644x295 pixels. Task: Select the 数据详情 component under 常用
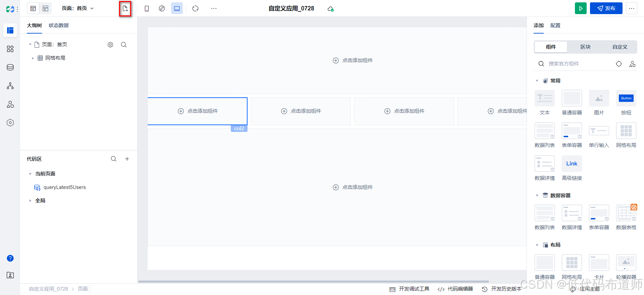tap(545, 168)
